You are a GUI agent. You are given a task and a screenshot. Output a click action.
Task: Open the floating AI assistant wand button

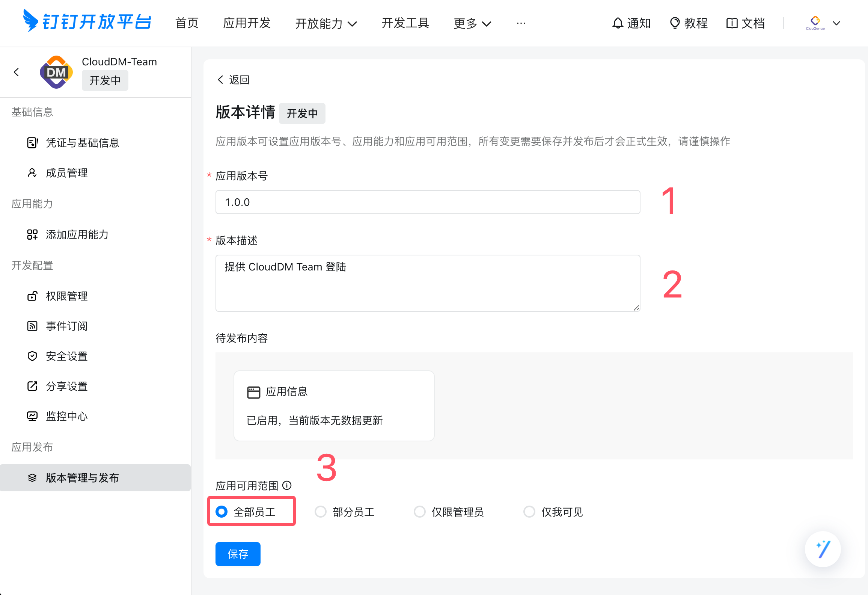[823, 549]
